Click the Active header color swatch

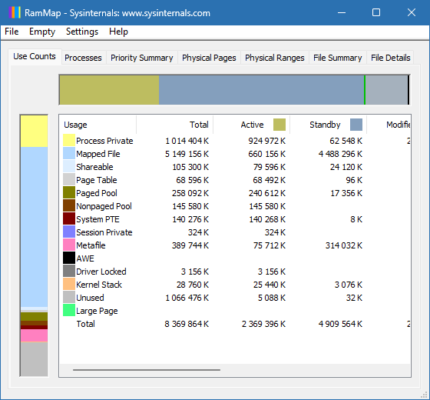[x=279, y=125]
